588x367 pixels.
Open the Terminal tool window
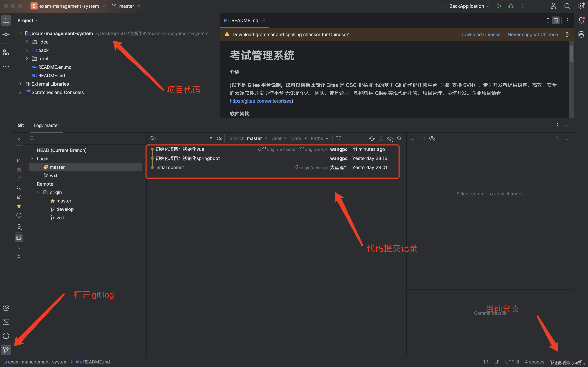(x=6, y=322)
